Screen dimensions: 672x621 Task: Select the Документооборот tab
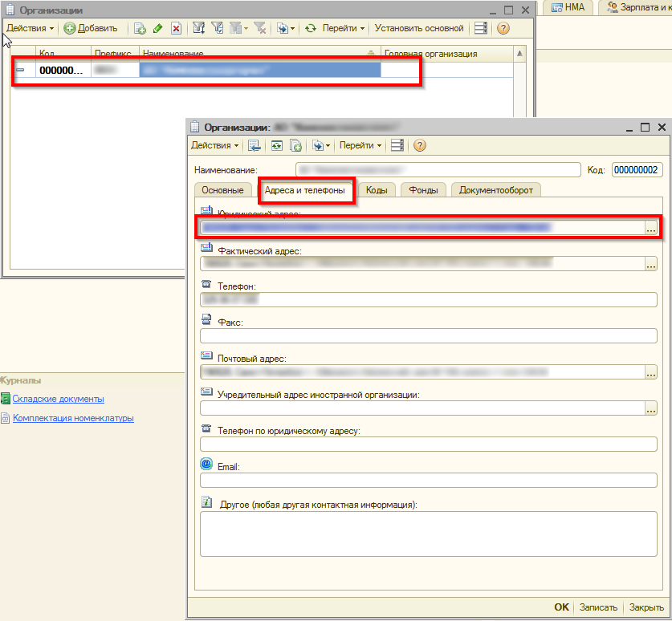495,190
